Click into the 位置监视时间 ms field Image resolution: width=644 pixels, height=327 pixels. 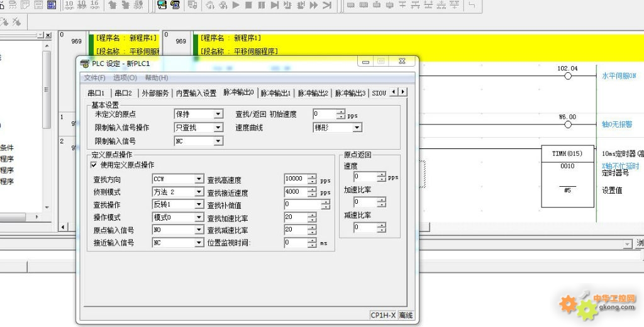coord(296,243)
